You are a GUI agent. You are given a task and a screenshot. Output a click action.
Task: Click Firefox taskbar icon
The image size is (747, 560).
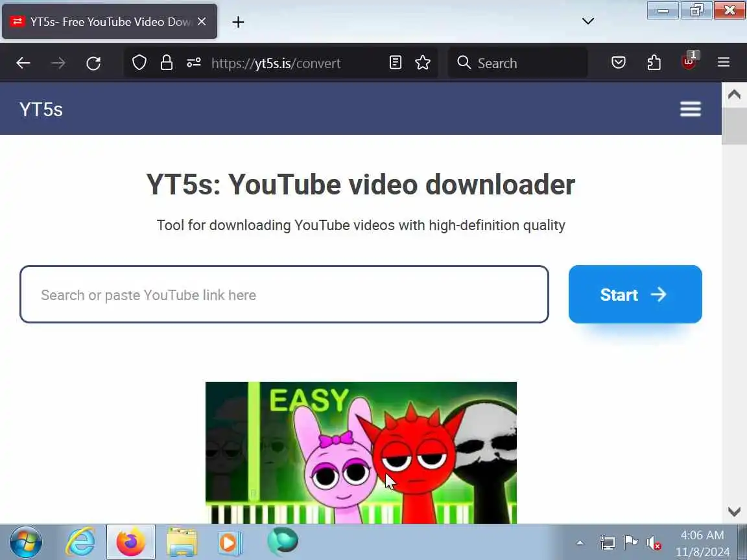[x=130, y=542]
